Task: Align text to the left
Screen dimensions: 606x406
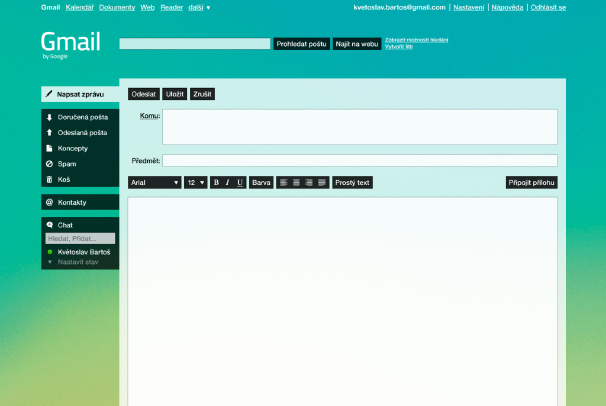Action: pyautogui.click(x=284, y=183)
